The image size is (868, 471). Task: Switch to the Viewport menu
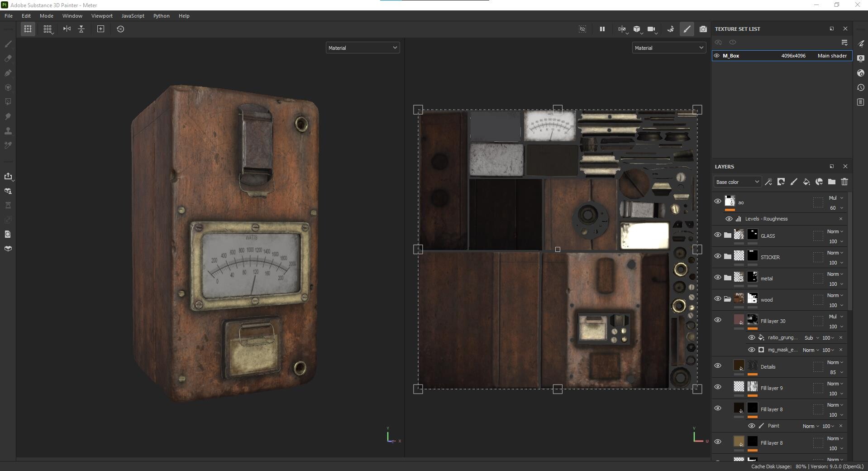coord(101,16)
